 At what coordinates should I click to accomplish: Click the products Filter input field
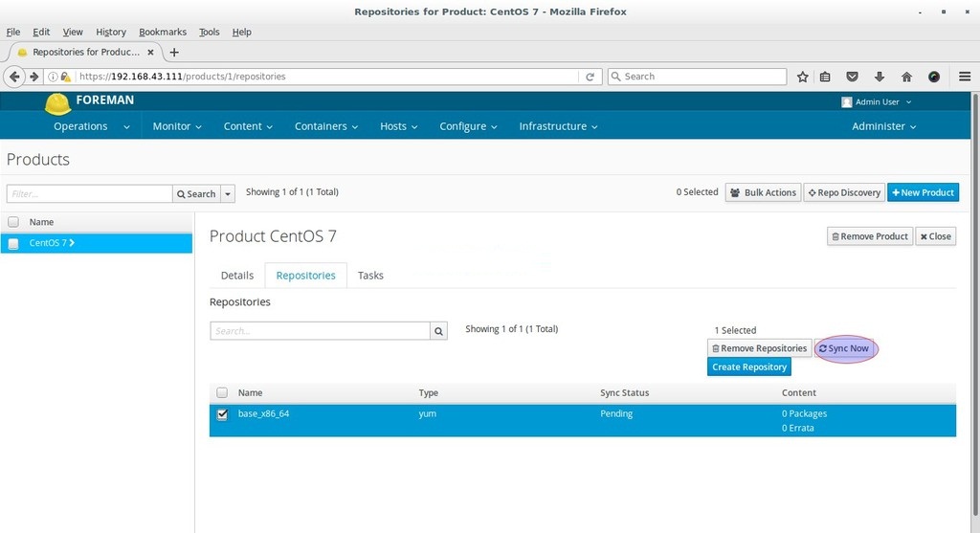coord(89,193)
